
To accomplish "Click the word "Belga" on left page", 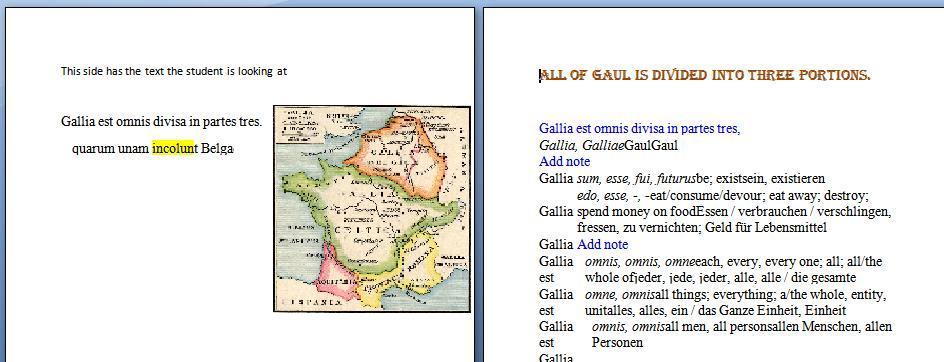I will point(216,149).
